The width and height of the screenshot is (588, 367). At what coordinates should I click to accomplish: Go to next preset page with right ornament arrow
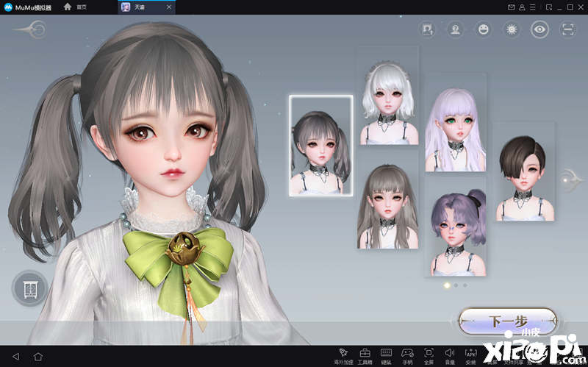(569, 180)
